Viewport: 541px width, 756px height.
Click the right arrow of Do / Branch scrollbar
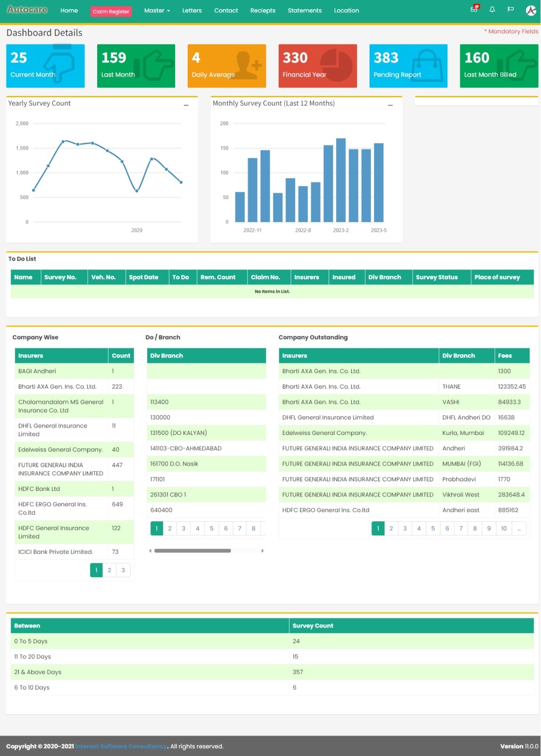coord(263,550)
